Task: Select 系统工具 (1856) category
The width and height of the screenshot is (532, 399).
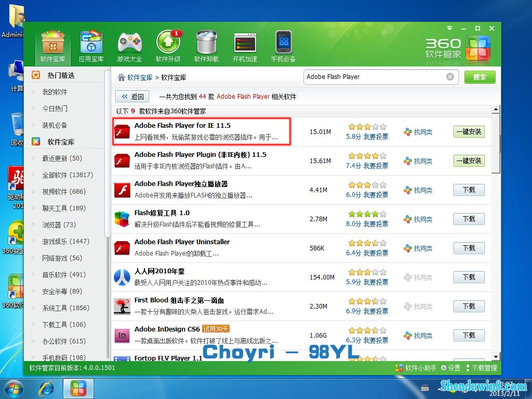Action: tap(66, 308)
